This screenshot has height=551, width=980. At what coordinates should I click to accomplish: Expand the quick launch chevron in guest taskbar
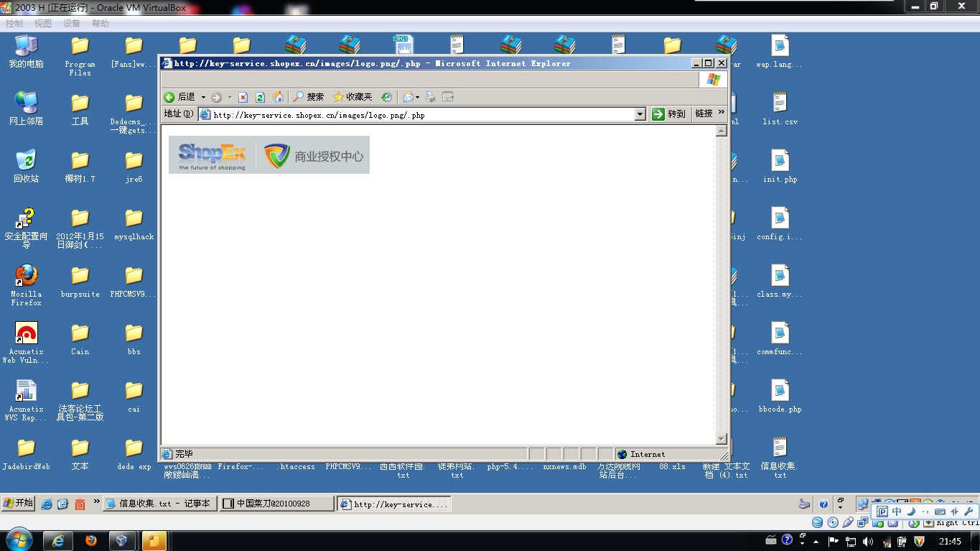click(96, 501)
